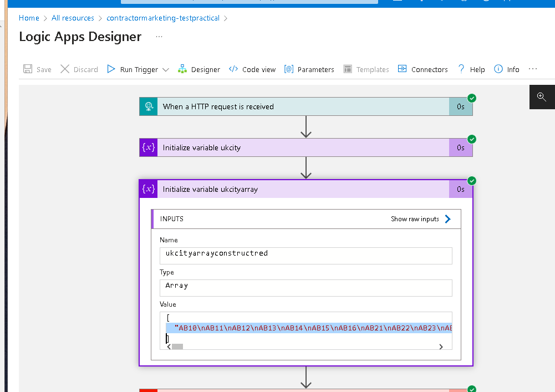Click success check on the red step below
Viewport: 555px width, 392px height.
click(472, 389)
